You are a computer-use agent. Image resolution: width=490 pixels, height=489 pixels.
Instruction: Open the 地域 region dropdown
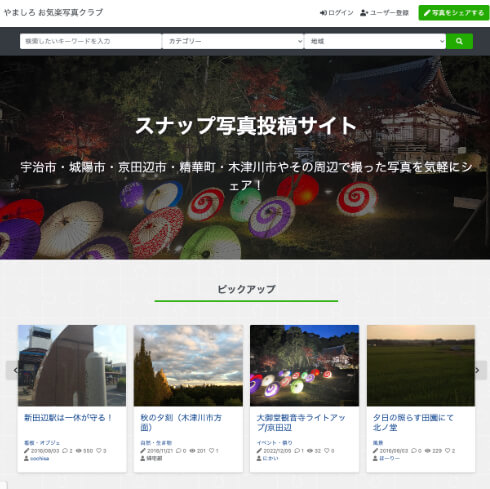pyautogui.click(x=375, y=41)
